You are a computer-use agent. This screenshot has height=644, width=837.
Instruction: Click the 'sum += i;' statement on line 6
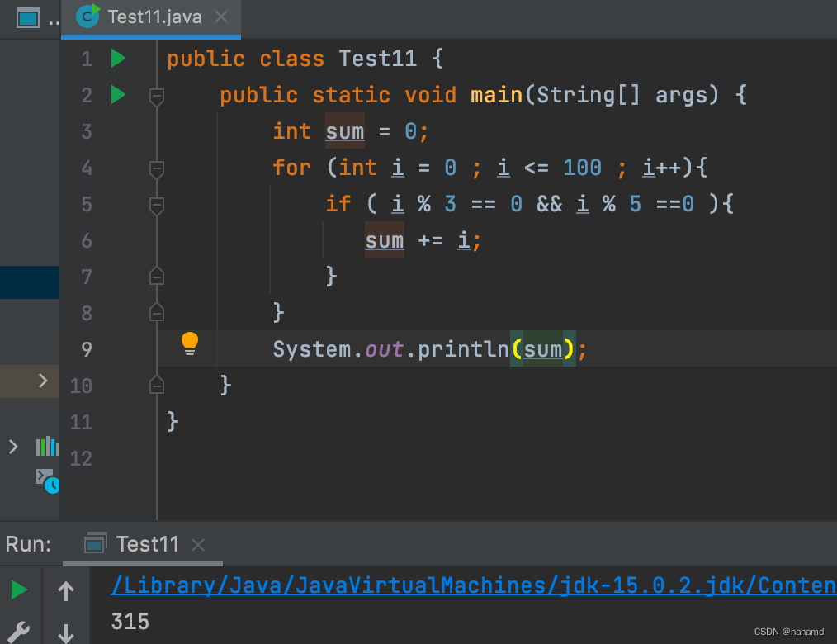point(423,241)
